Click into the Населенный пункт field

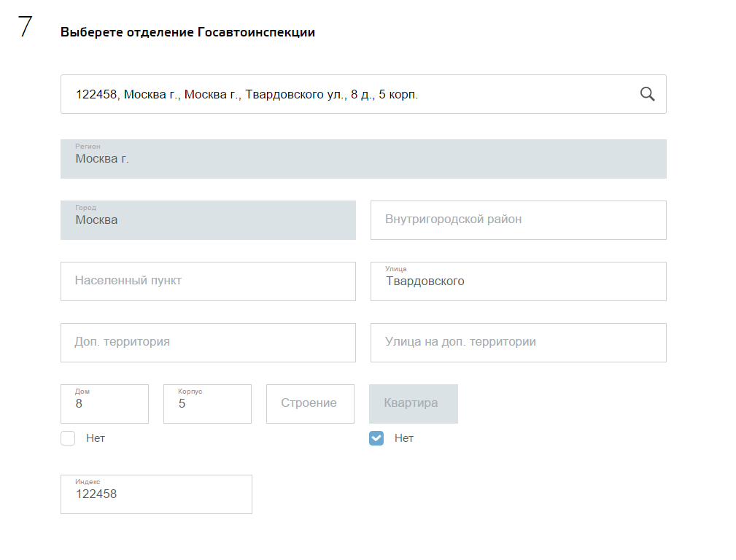208,281
